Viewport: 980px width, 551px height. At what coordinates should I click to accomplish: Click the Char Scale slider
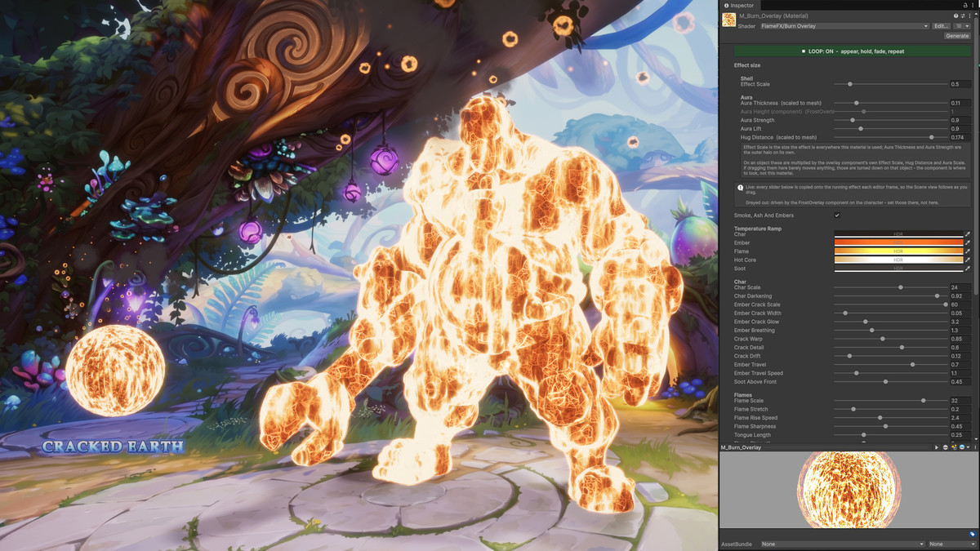pos(890,287)
